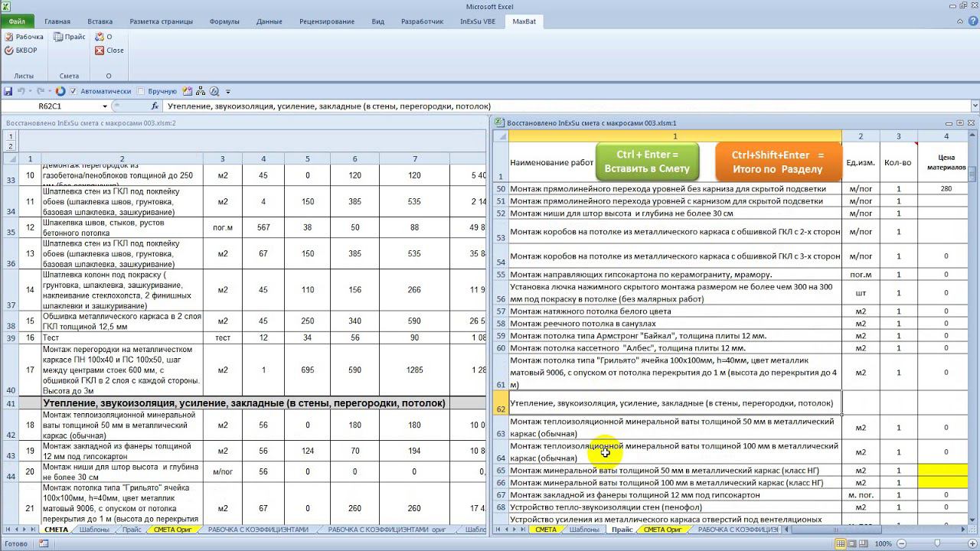Screen dimensions: 980x551
Task: Enable the Вручную checkbox
Action: [x=141, y=91]
